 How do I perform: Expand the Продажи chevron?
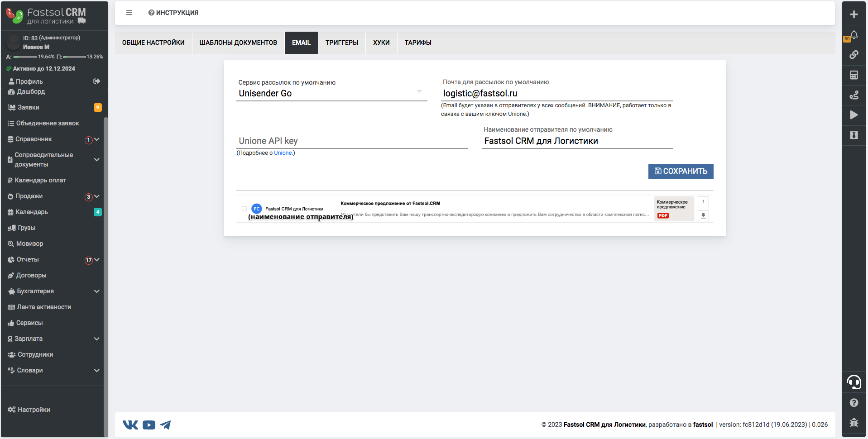pos(96,196)
